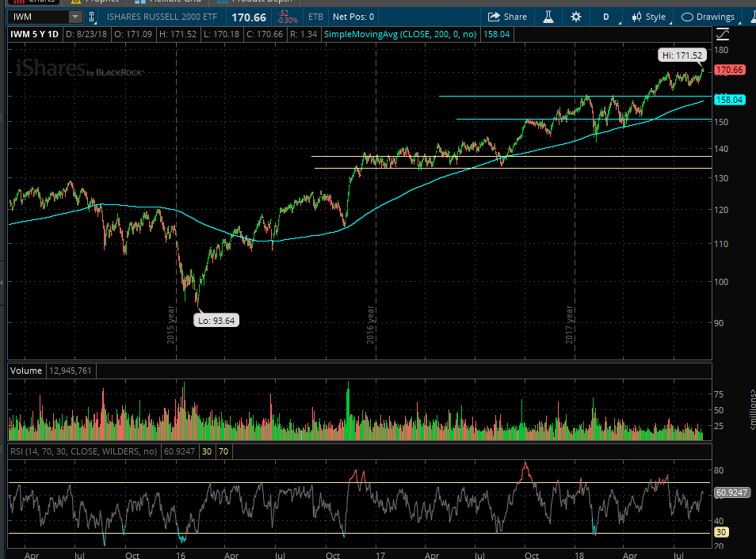Click the 12,945,761 volume value
Screen dimensions: 756x559
pyautogui.click(x=71, y=371)
